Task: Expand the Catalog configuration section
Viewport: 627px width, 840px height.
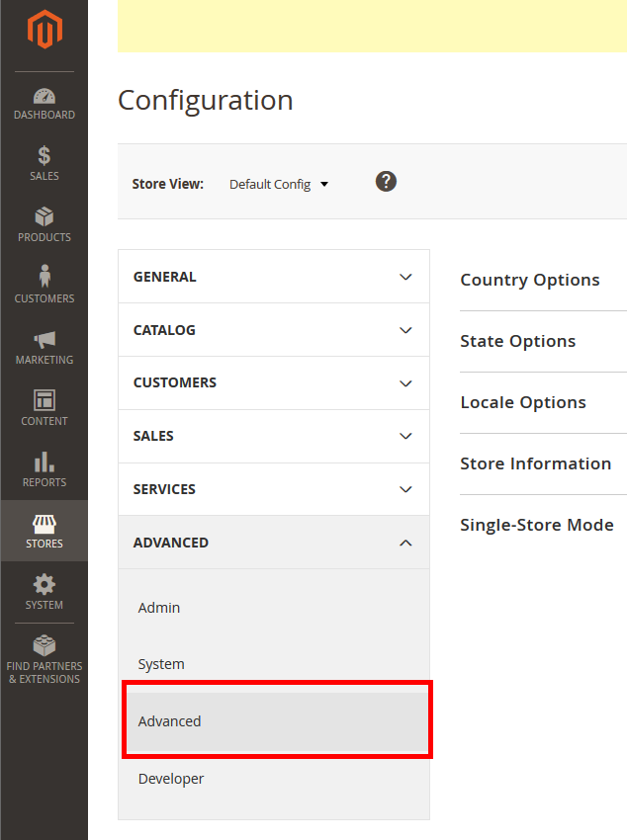Action: point(273,330)
